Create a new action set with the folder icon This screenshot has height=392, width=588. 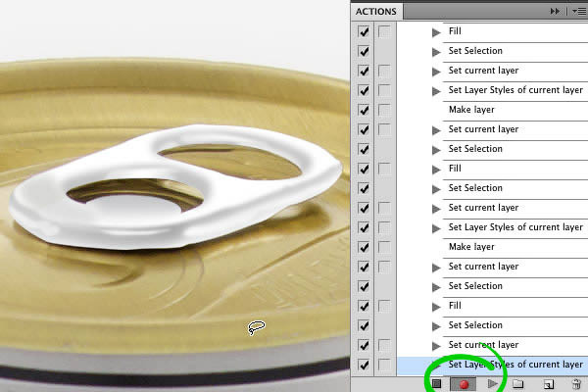pos(518,384)
